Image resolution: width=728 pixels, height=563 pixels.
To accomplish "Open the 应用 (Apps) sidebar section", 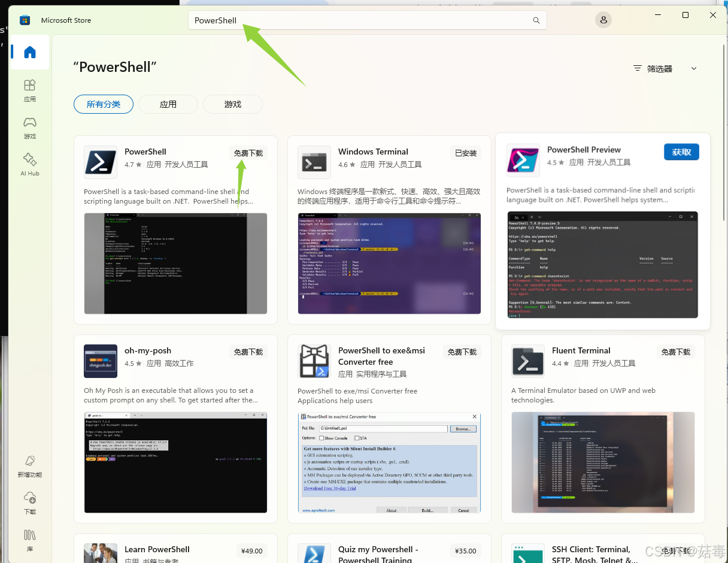I will 30,90.
